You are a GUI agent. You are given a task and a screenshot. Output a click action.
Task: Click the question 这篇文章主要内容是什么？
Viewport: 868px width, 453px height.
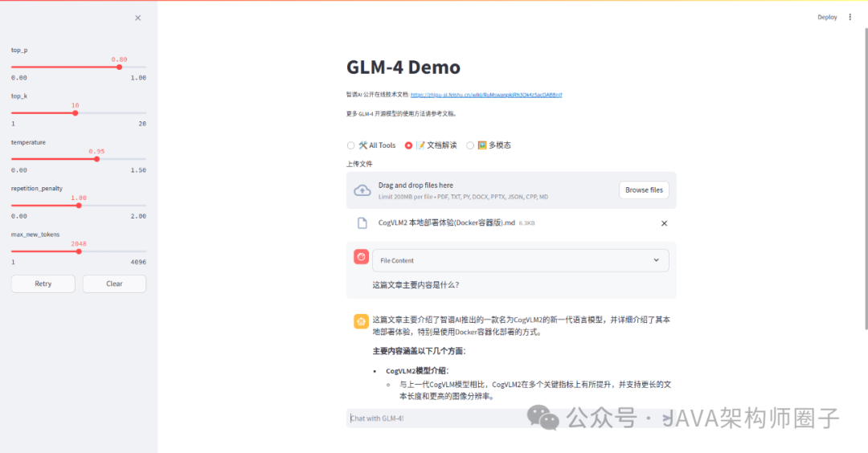(416, 285)
